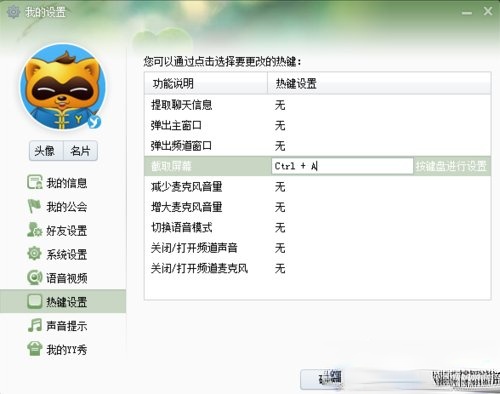Select the 截取屏幕 row label
This screenshot has height=394, width=500.
coord(171,166)
